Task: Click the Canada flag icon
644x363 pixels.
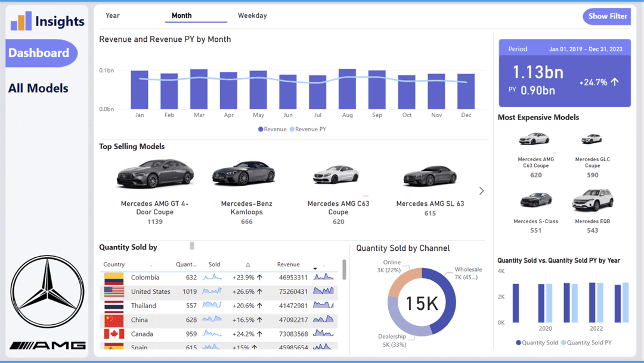Action: tap(114, 334)
